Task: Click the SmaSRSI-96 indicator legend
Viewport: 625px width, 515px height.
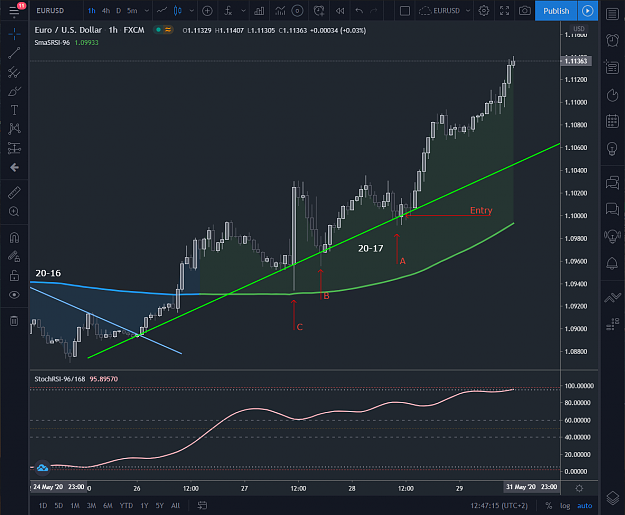Action: [x=52, y=43]
